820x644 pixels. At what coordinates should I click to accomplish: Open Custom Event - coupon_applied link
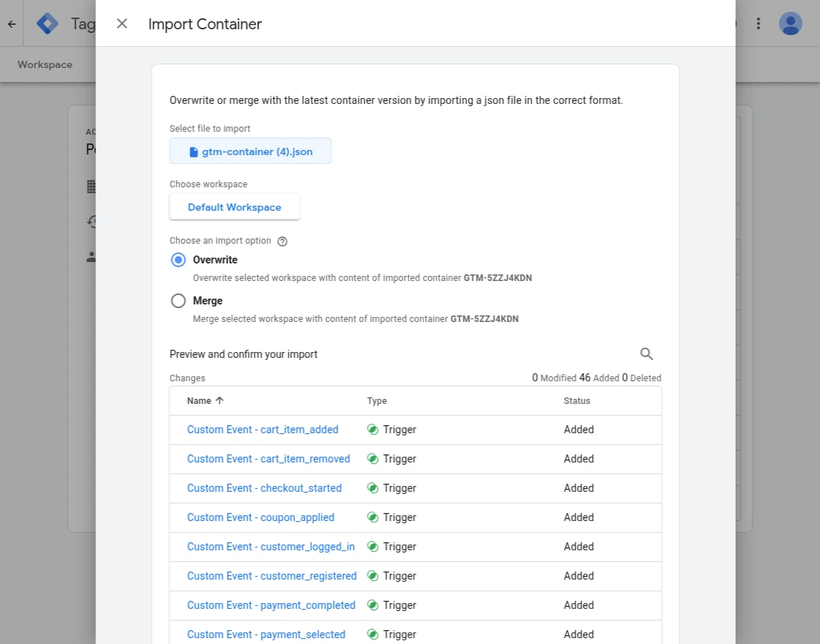pos(261,517)
